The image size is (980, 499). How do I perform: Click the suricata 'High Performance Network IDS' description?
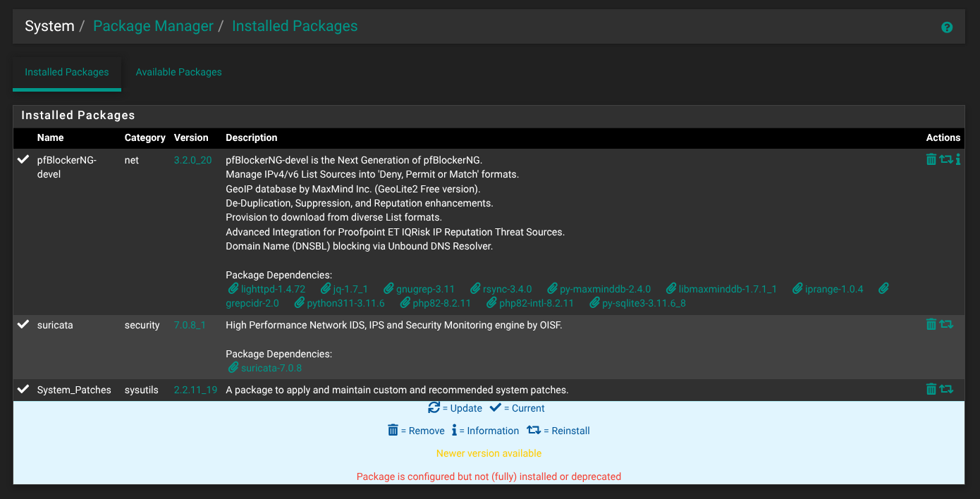(x=394, y=325)
